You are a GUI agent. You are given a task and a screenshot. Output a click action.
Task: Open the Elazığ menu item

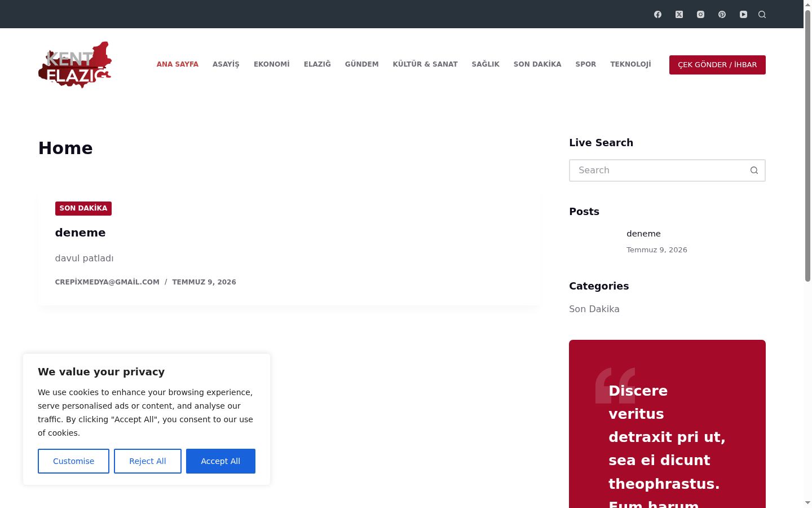pos(317,64)
